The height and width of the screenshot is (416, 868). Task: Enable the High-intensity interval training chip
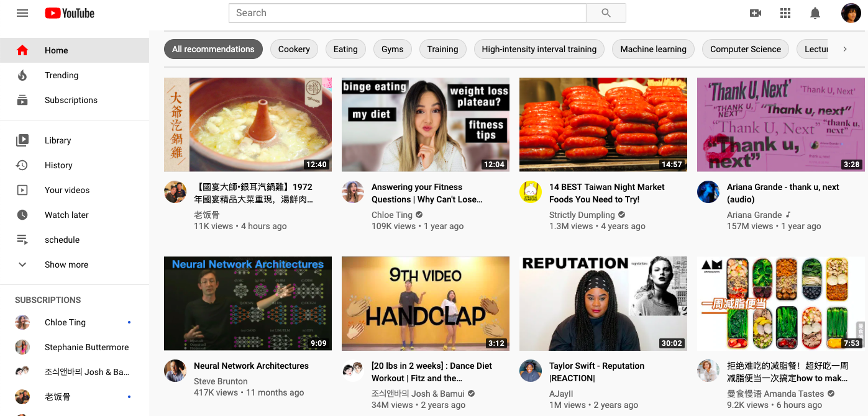(539, 49)
